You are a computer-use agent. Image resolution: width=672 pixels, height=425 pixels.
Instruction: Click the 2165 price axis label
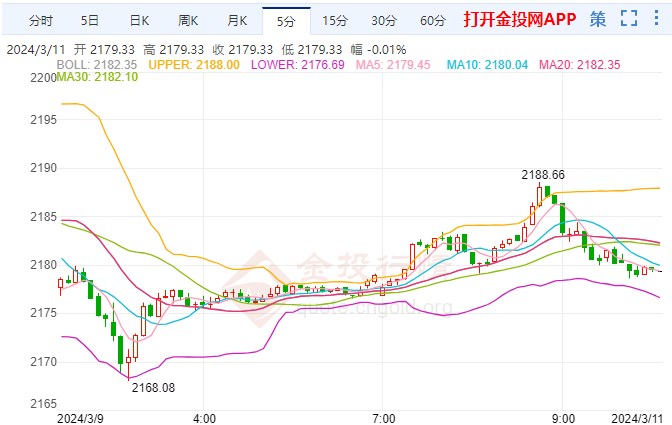43,404
